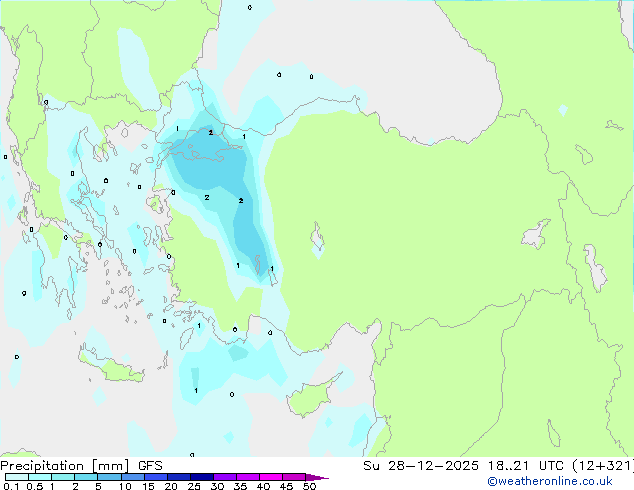This screenshot has width=634, height=490.
Task: Click the purple arrow tip past 50 mm
Action: pyautogui.click(x=317, y=477)
